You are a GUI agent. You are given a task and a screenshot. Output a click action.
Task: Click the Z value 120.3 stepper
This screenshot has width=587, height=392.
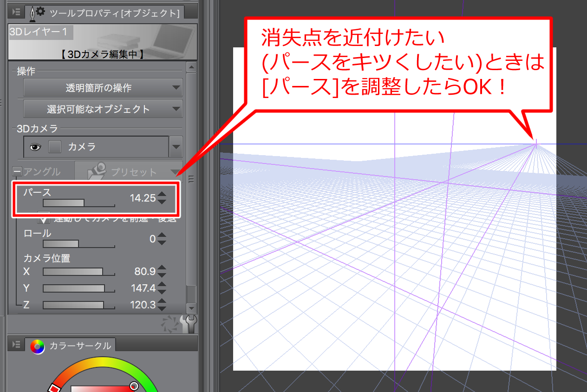(162, 305)
